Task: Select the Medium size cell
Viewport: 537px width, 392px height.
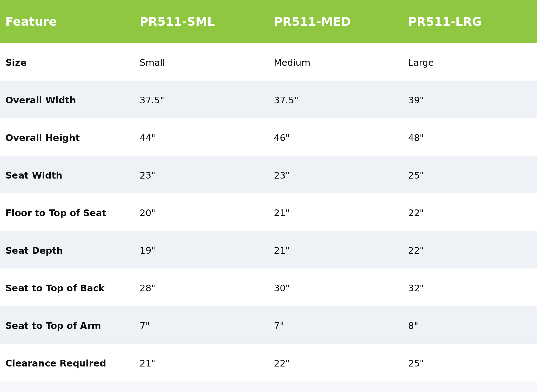Action: click(292, 63)
